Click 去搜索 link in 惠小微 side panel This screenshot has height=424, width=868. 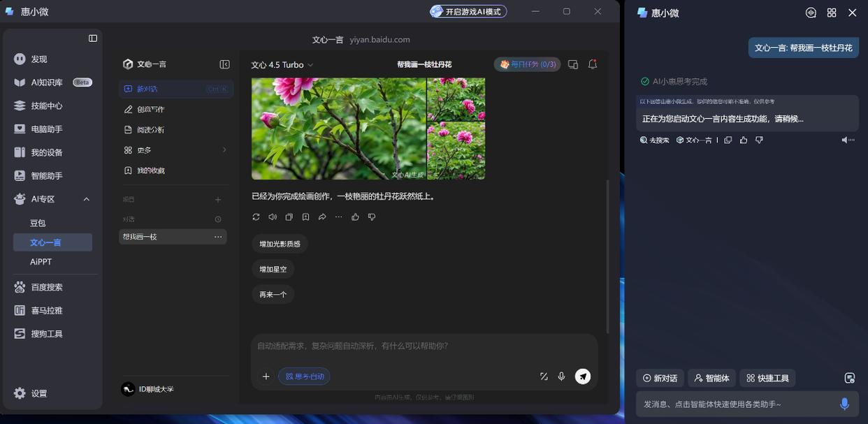pos(654,140)
